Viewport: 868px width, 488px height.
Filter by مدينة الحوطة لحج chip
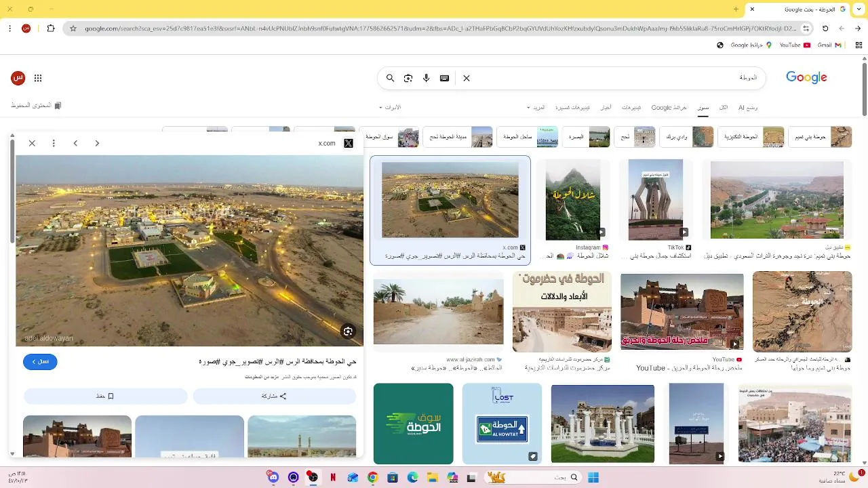(458, 137)
